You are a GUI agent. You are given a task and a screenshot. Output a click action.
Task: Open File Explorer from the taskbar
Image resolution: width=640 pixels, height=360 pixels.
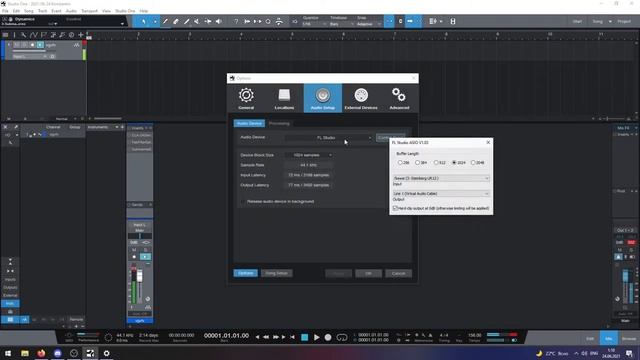click(x=24, y=353)
